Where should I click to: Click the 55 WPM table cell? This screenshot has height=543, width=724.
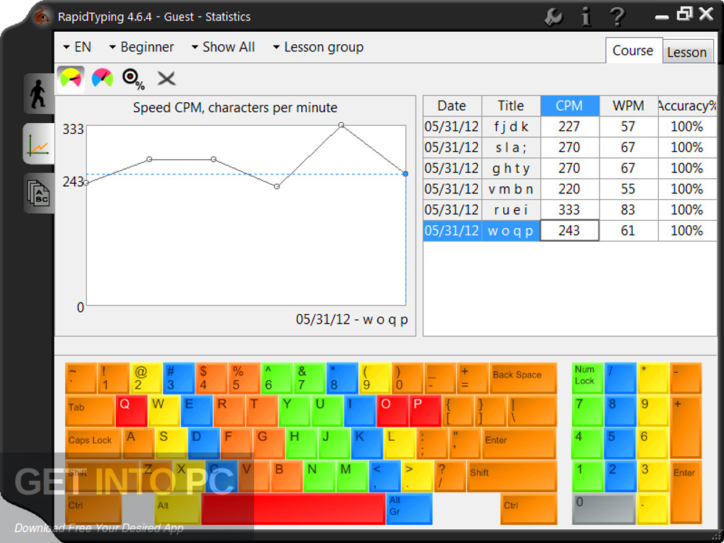click(x=628, y=189)
